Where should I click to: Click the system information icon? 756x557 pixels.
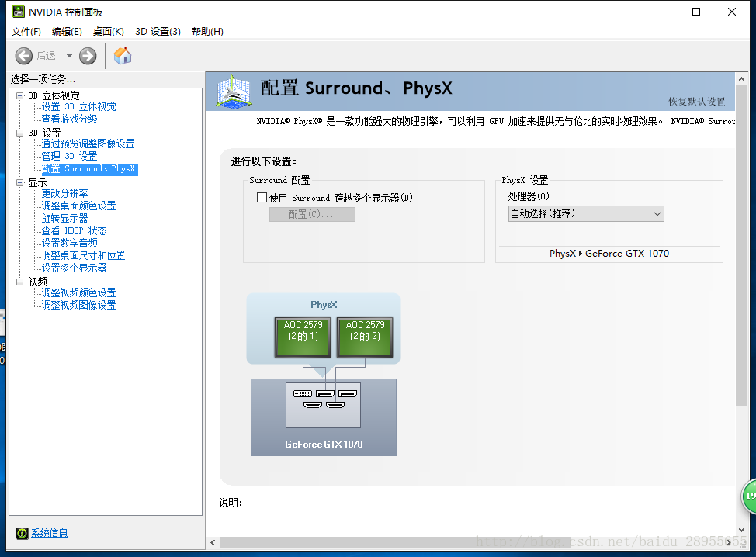click(x=23, y=533)
